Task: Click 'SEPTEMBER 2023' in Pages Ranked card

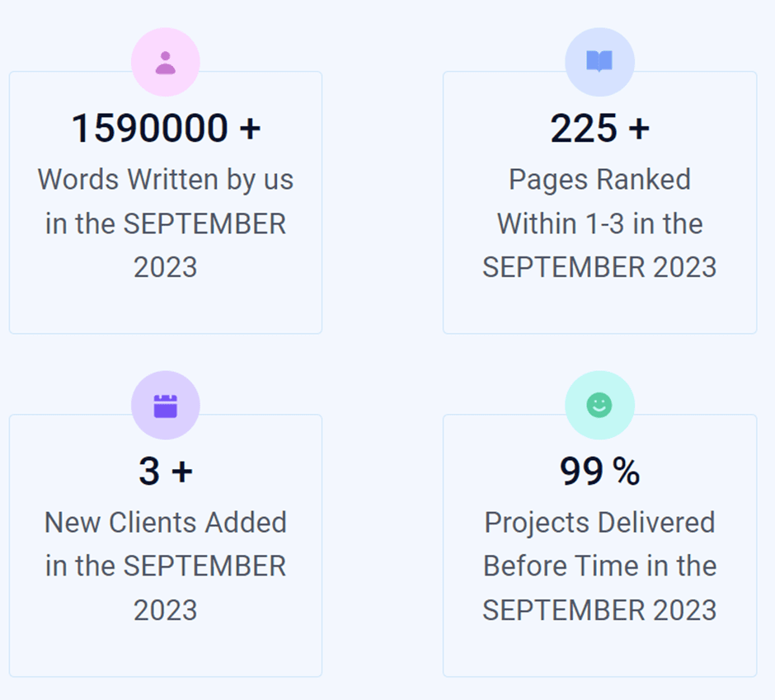Action: [x=599, y=267]
